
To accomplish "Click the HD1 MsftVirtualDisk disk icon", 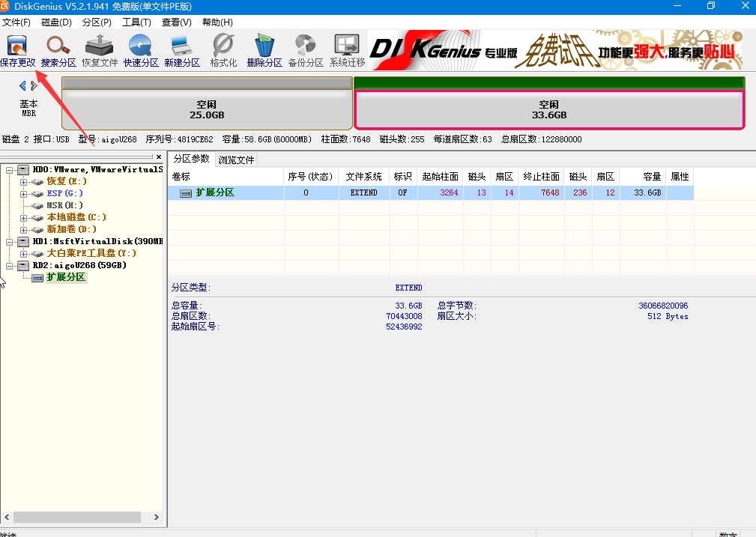I will [x=23, y=241].
